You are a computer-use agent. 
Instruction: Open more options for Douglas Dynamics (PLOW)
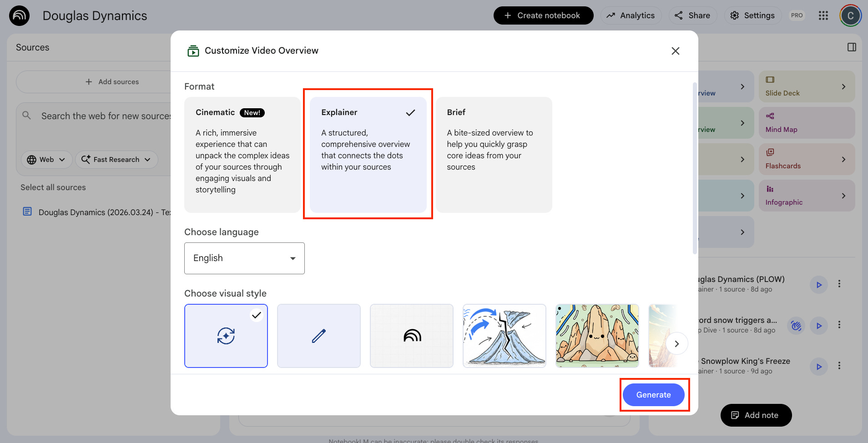click(x=839, y=284)
